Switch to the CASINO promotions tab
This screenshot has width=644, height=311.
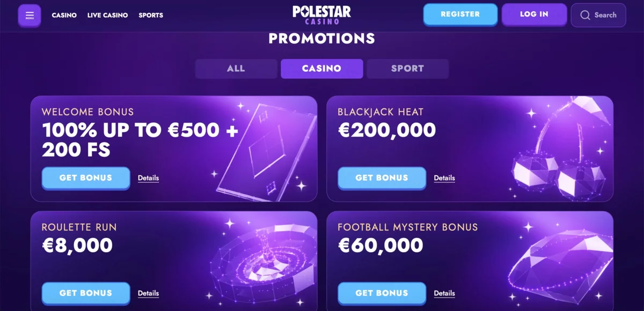coord(321,69)
